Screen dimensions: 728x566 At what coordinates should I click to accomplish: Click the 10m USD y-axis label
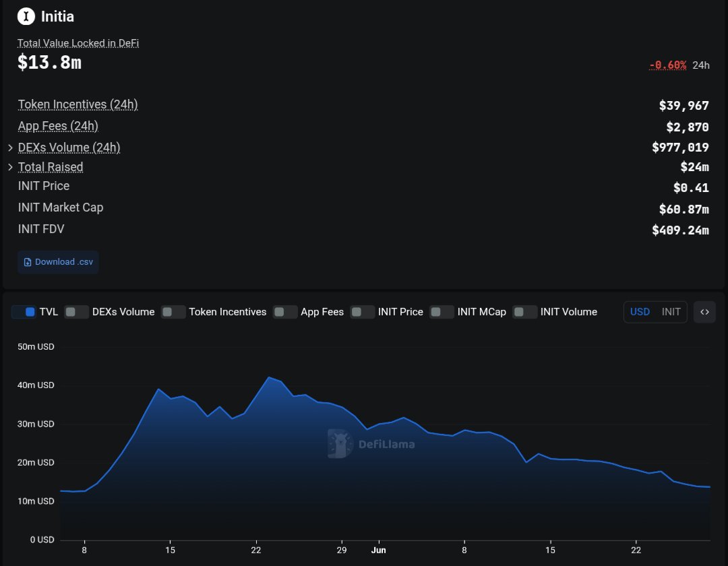pyautogui.click(x=36, y=501)
